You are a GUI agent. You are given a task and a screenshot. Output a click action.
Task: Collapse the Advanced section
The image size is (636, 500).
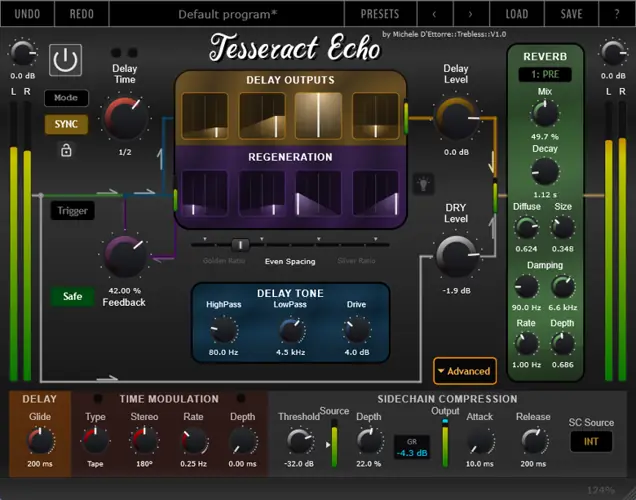coord(465,371)
